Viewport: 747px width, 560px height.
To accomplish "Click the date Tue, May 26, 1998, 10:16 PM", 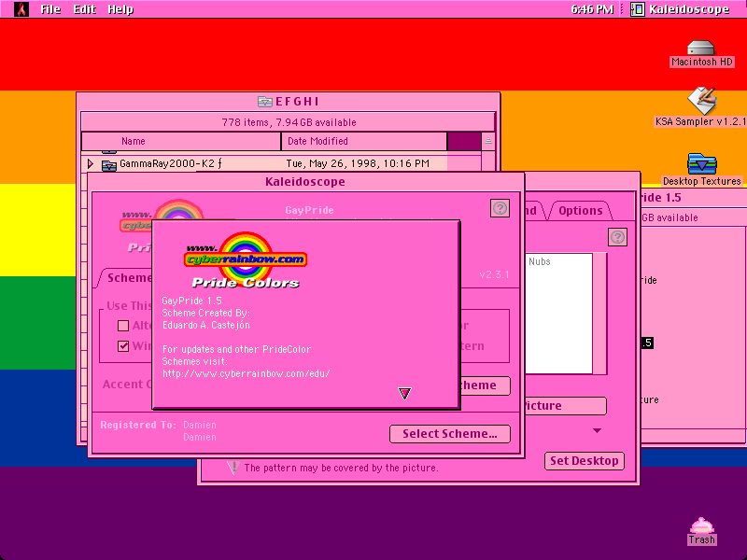I will click(358, 164).
